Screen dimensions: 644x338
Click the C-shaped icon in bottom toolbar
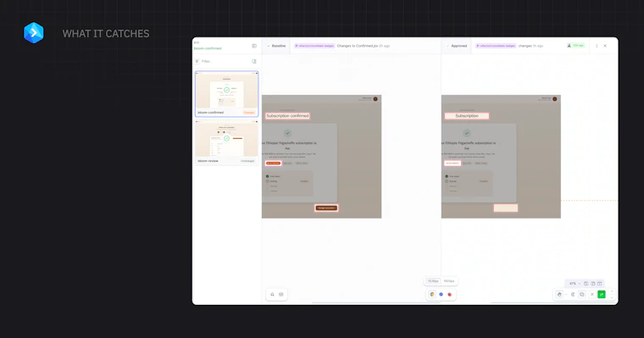coord(573,295)
